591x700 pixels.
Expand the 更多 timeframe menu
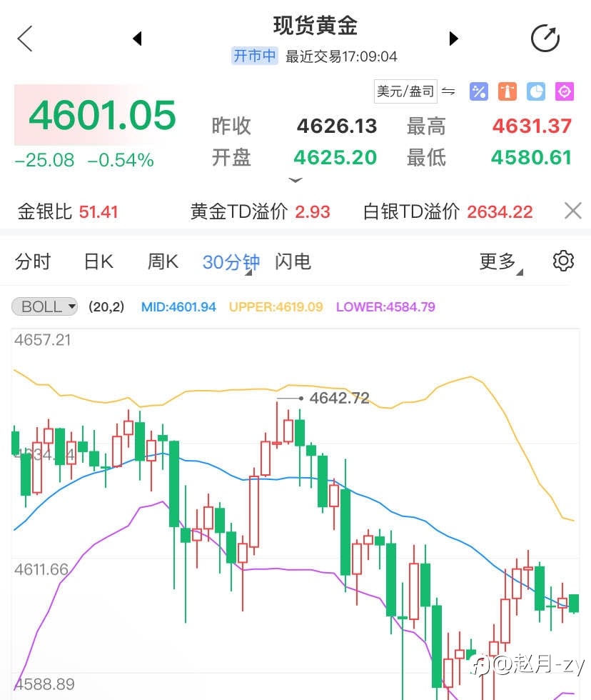(x=500, y=262)
